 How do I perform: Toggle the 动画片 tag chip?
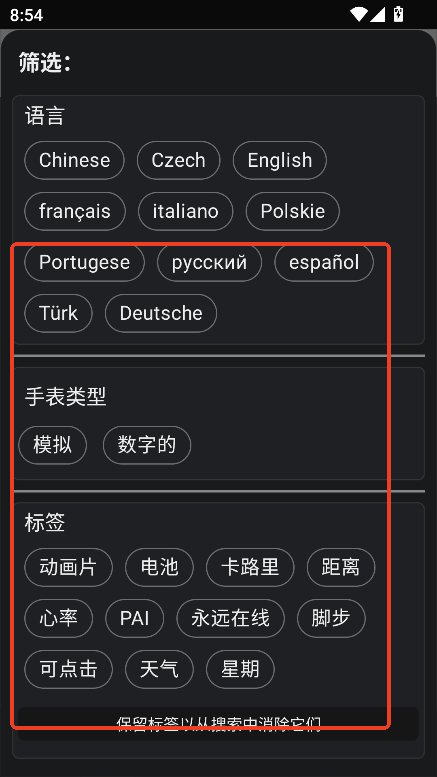(68, 567)
